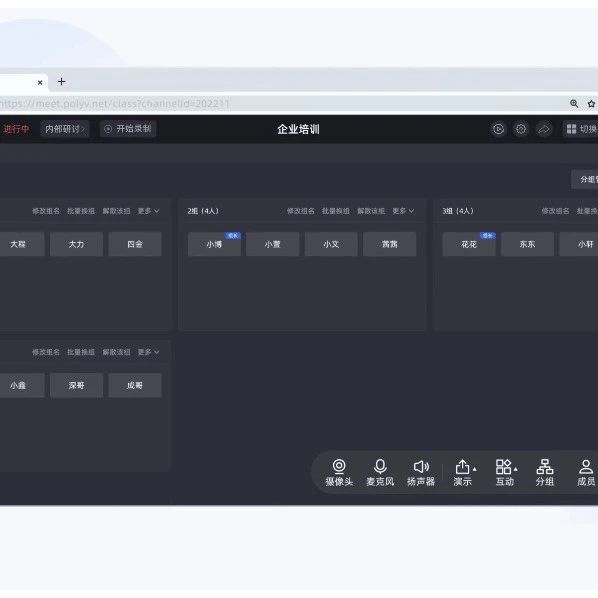Select member 成哥
This screenshot has width=598, height=598.
click(x=135, y=385)
